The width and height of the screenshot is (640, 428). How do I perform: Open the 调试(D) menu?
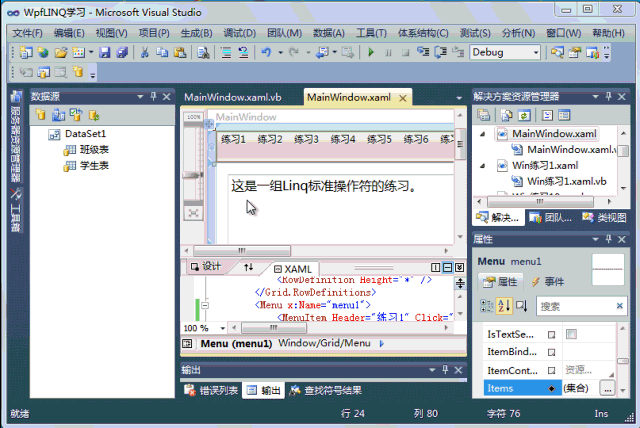240,33
